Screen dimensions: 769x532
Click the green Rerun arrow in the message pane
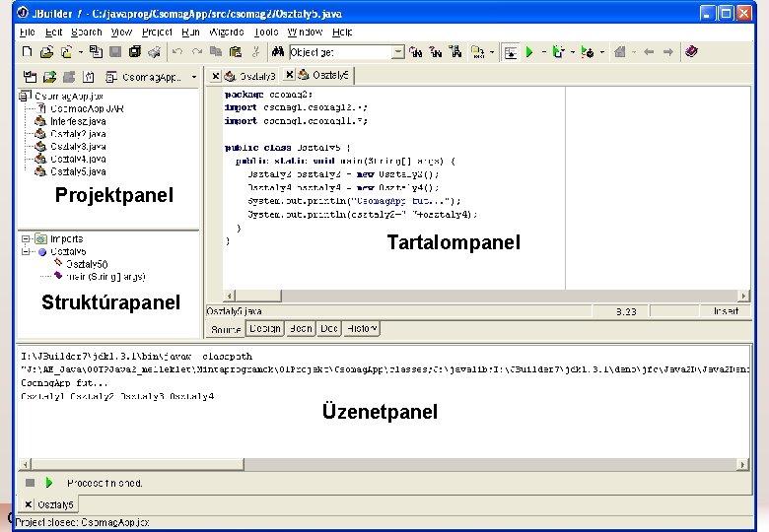pos(49,483)
